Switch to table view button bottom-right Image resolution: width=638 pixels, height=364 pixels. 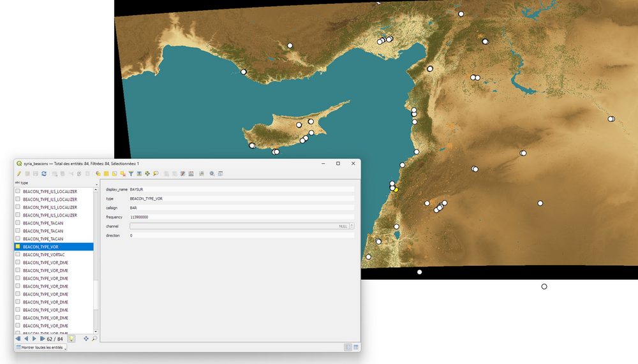(x=356, y=347)
